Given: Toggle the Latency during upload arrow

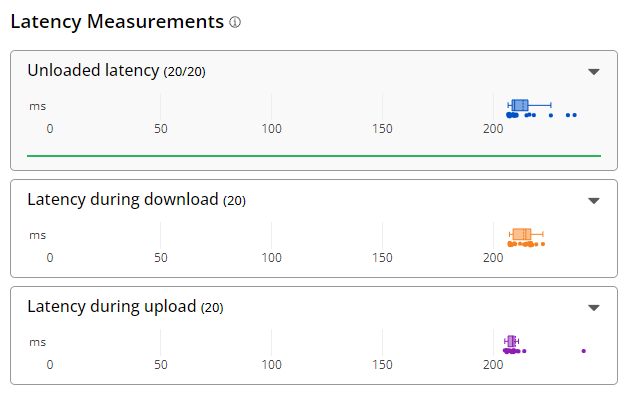Looking at the screenshot, I should [593, 308].
